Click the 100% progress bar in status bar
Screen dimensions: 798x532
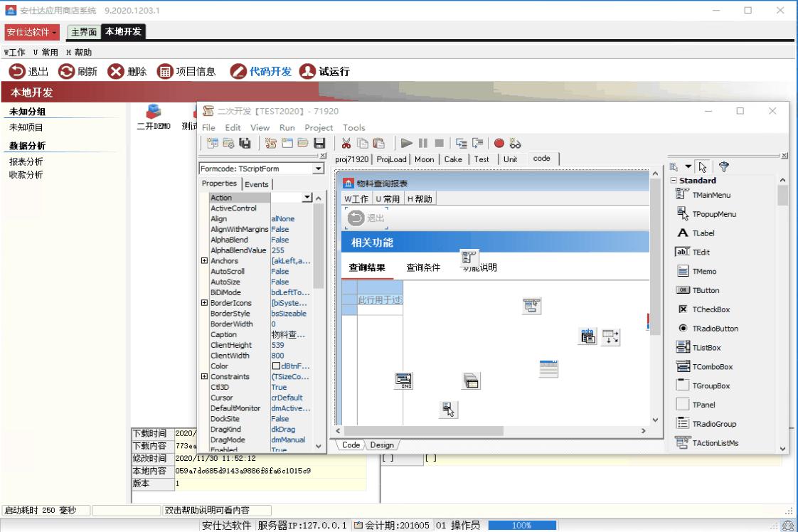click(522, 526)
